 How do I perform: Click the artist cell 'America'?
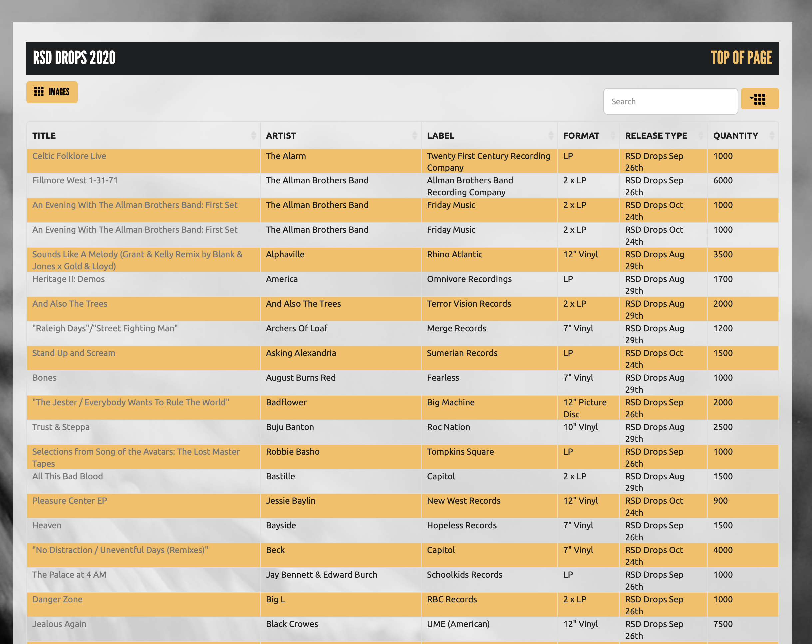tap(282, 279)
